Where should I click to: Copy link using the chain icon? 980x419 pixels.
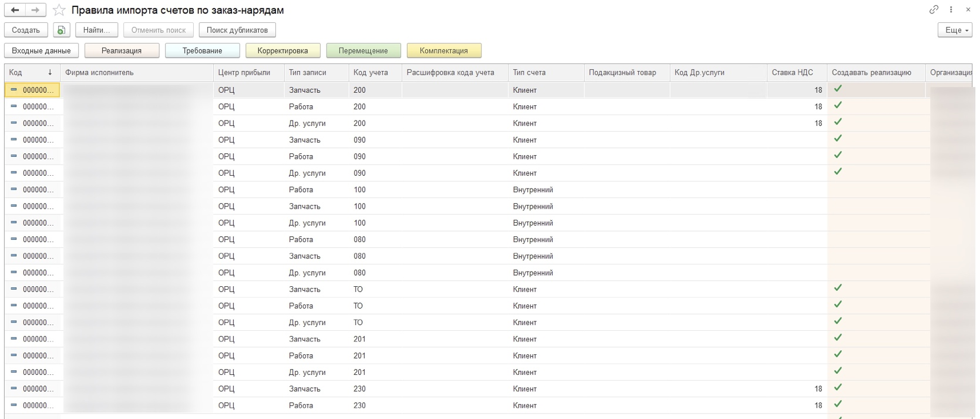coord(934,9)
